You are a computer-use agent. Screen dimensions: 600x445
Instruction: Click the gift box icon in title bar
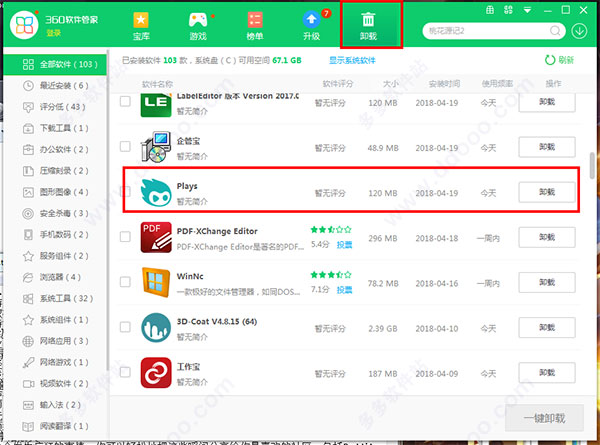[490, 10]
